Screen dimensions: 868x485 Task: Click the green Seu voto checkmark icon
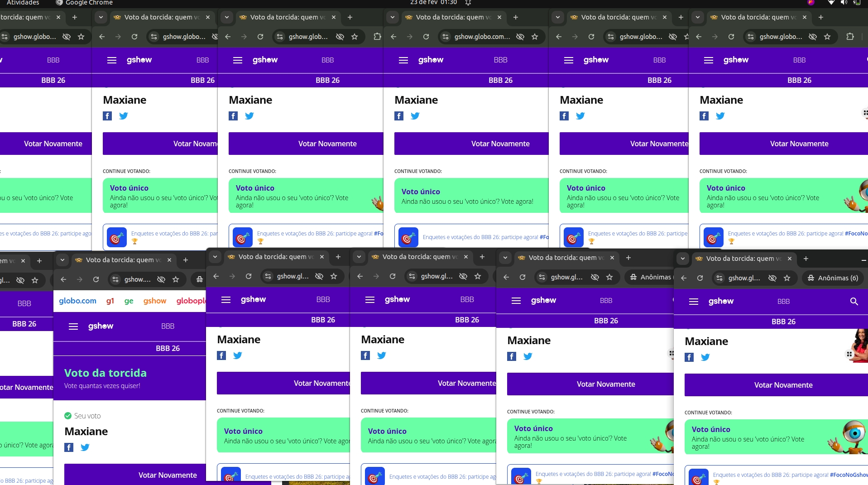[68, 416]
